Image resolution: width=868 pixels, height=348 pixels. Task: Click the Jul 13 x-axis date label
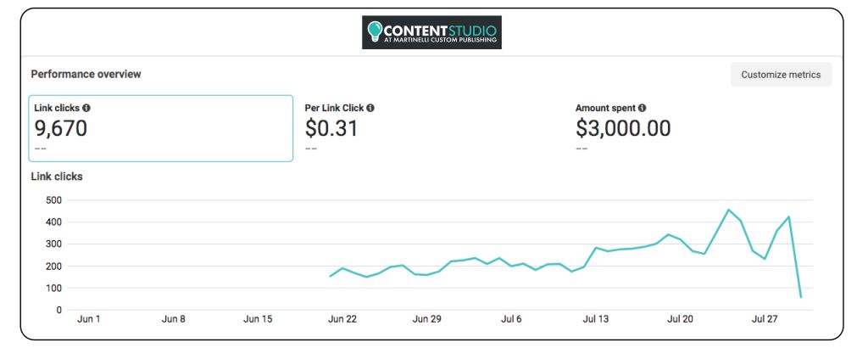596,319
